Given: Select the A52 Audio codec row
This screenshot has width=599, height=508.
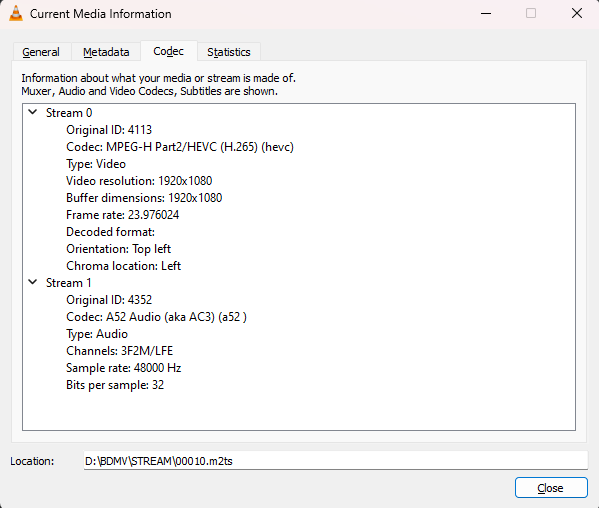Looking at the screenshot, I should pos(156,317).
